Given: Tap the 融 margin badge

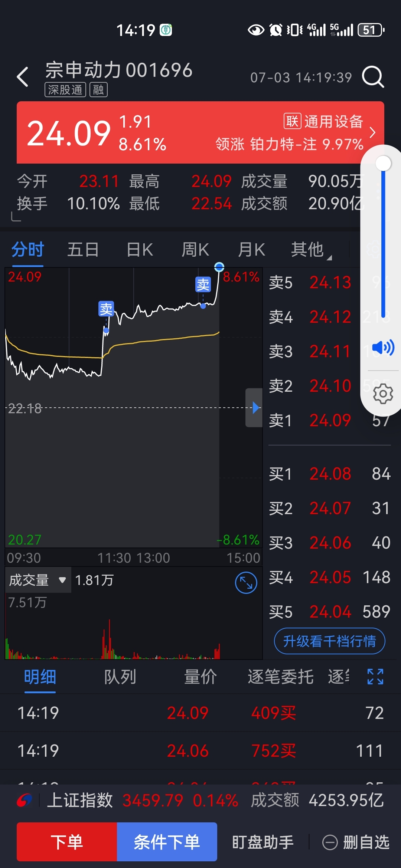Looking at the screenshot, I should [x=98, y=90].
